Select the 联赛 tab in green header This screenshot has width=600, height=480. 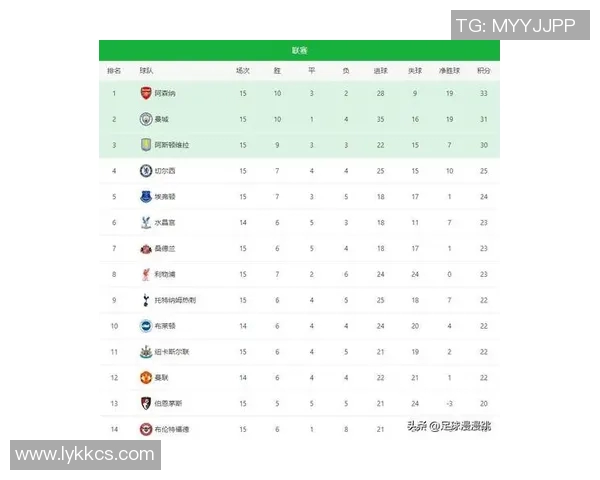point(299,51)
